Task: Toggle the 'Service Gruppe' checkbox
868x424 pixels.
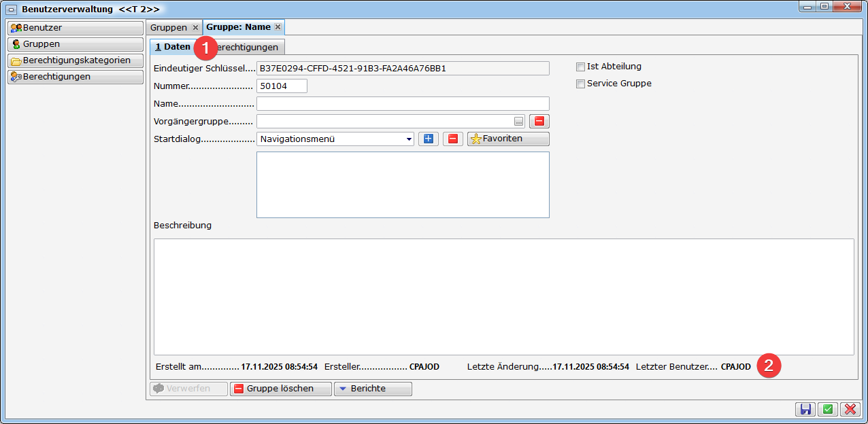Action: point(580,84)
